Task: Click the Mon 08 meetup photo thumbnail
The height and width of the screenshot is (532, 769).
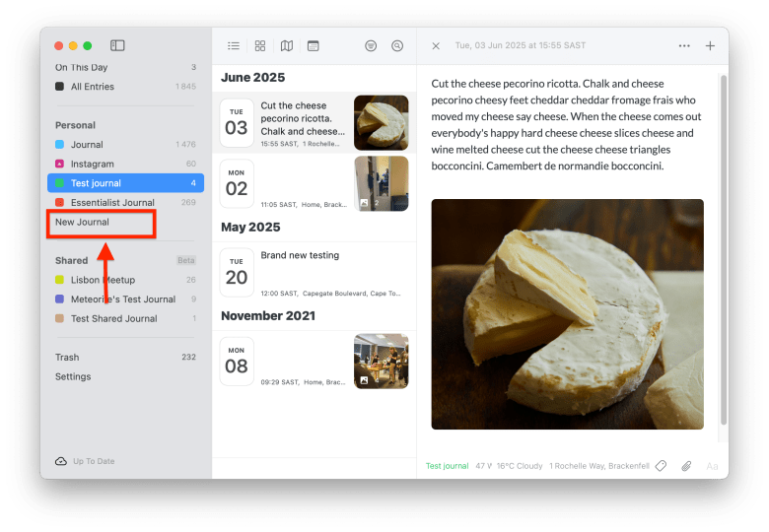Action: click(x=382, y=362)
